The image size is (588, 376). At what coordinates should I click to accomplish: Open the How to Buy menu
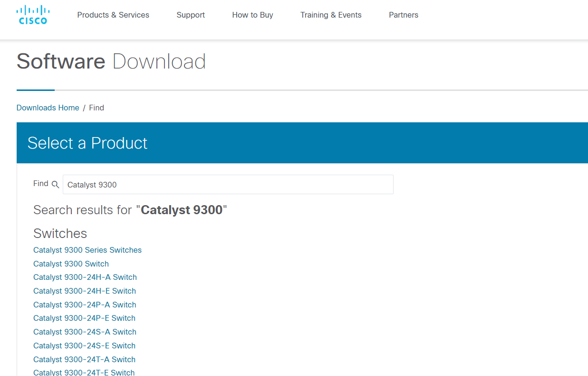click(x=252, y=15)
